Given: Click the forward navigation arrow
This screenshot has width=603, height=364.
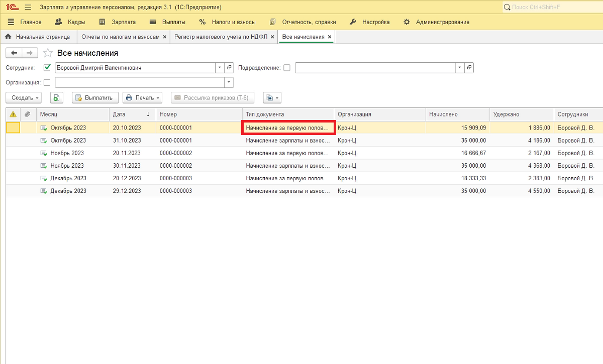Looking at the screenshot, I should 30,53.
